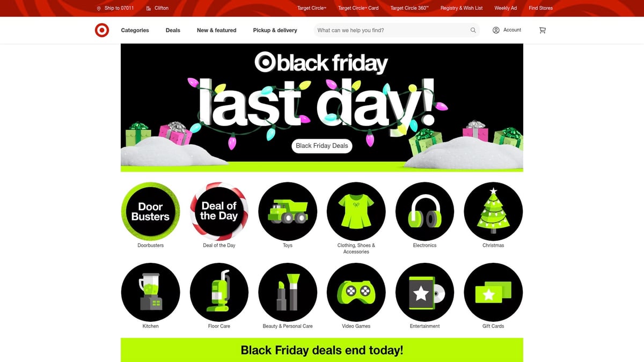Open the Christmas tree category icon

(493, 211)
